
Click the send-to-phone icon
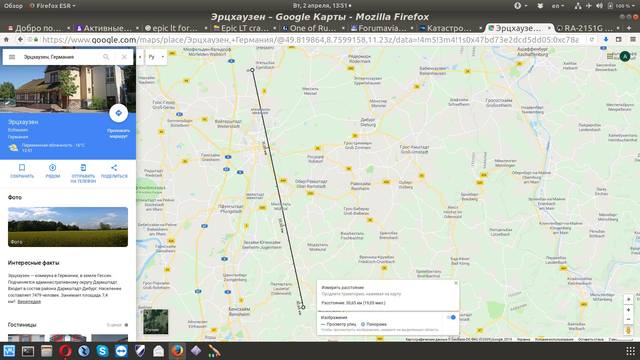click(83, 167)
